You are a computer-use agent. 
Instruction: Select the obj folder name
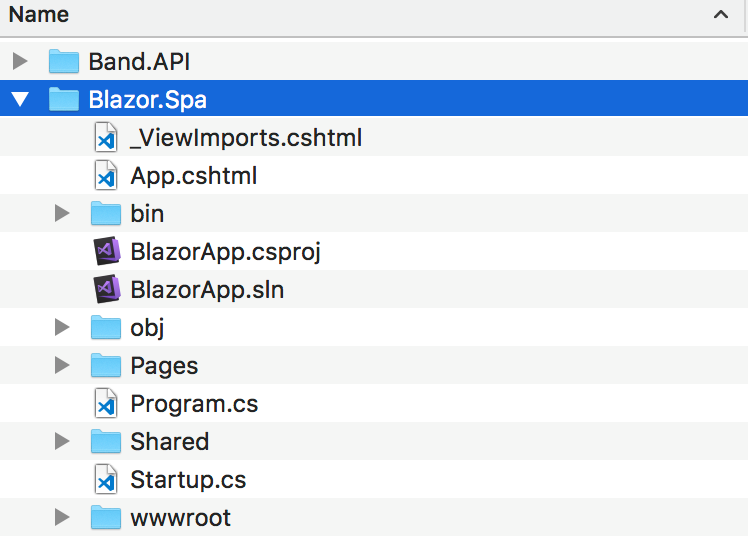(x=147, y=328)
